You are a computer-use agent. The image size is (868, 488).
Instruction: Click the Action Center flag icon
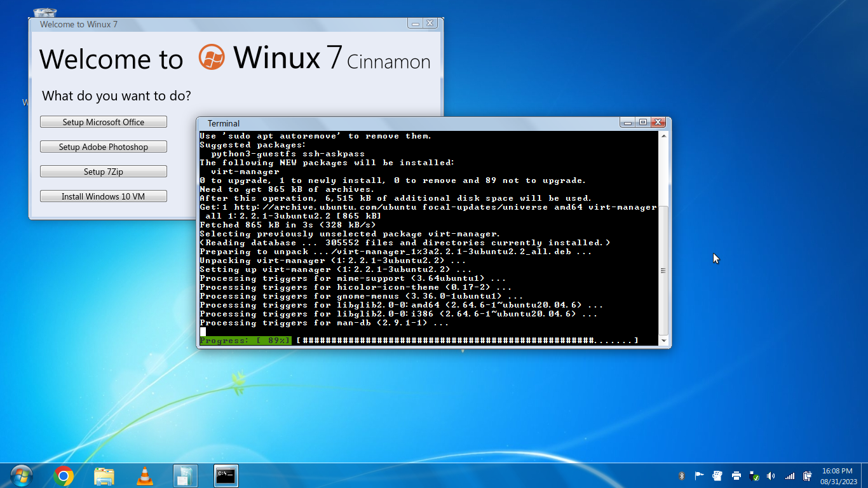tap(699, 475)
